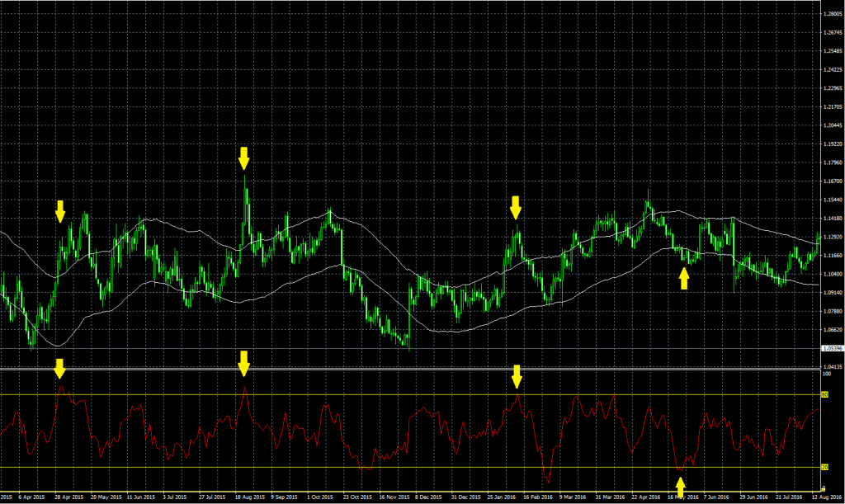Click the 1.15440 price axis label
Viewport: 845px width, 504px height.
click(833, 200)
